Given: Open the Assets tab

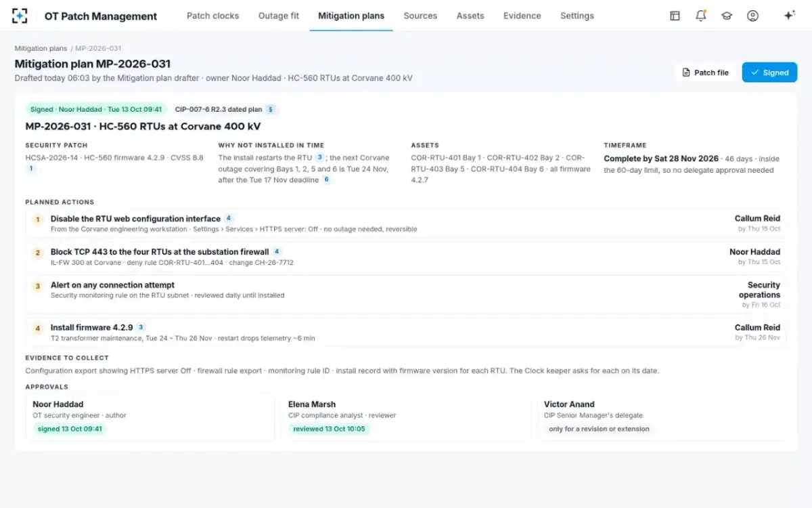Looking at the screenshot, I should click(470, 16).
